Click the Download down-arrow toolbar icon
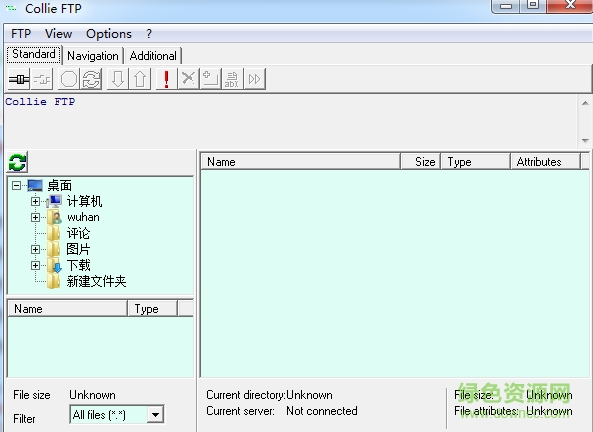Viewport: 593px width, 432px height. [118, 79]
